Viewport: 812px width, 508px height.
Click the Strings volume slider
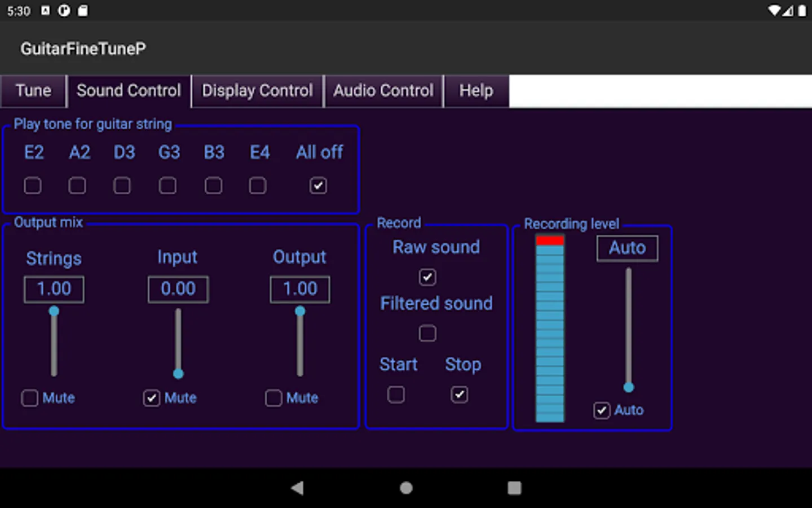(x=54, y=342)
